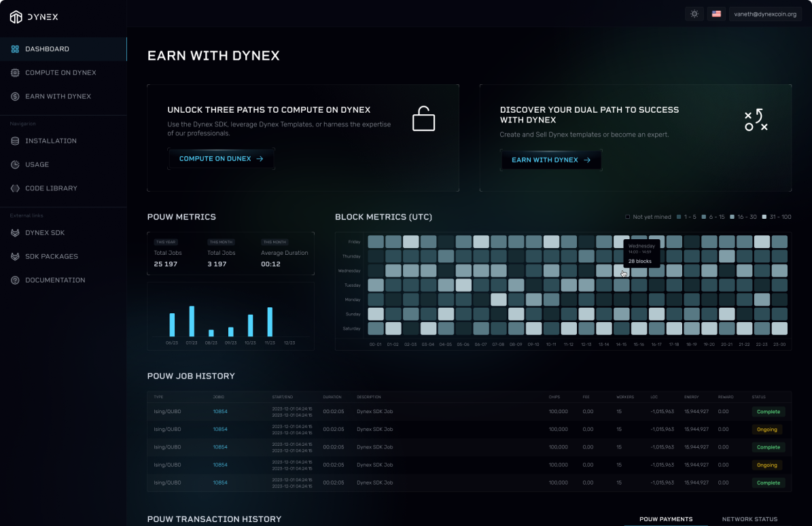Click the yearly Total Jobs value '25 197'
This screenshot has height=526, width=812.
[x=166, y=264]
